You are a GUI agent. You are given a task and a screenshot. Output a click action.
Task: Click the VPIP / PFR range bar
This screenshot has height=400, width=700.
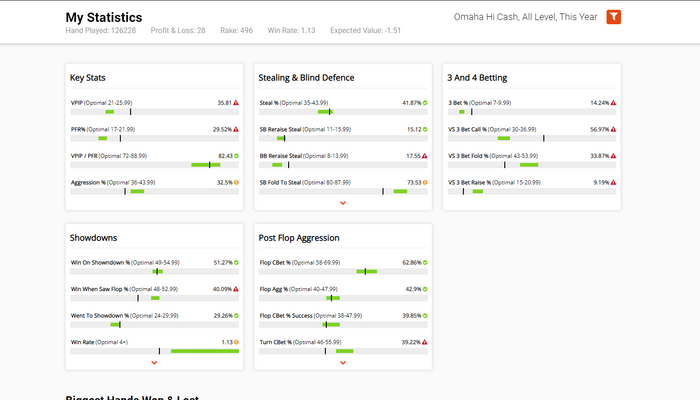154,165
